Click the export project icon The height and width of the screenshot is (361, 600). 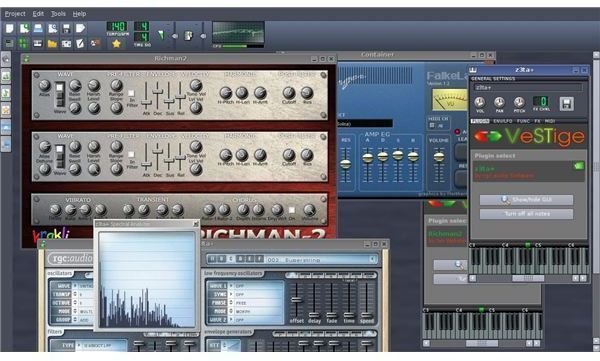click(80, 28)
